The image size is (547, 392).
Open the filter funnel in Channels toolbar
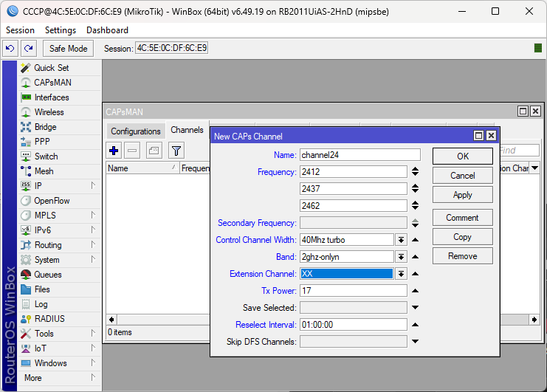click(176, 151)
